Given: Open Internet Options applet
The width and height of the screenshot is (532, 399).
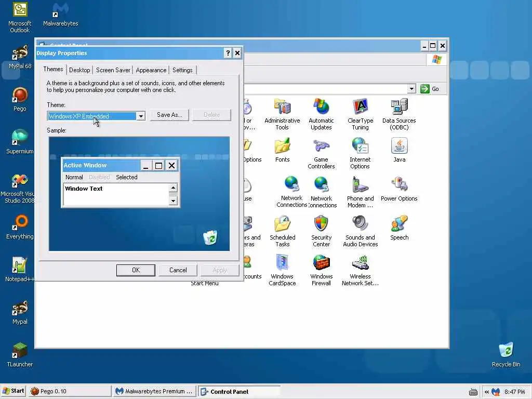Looking at the screenshot, I should (x=360, y=153).
